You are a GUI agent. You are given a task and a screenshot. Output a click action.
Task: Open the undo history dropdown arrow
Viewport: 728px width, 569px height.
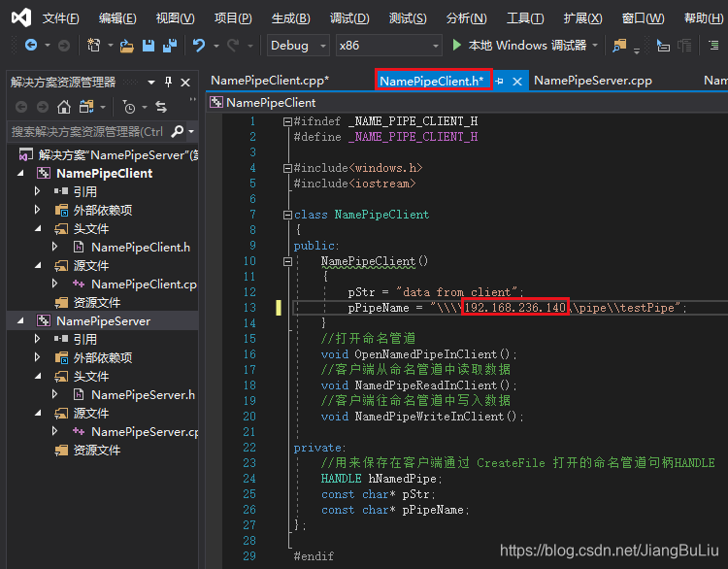tap(216, 46)
